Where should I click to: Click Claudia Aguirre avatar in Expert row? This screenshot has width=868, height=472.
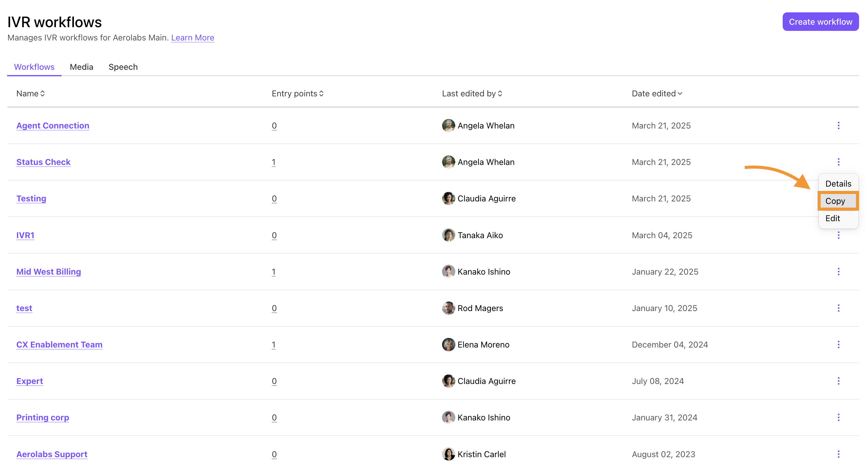(448, 381)
